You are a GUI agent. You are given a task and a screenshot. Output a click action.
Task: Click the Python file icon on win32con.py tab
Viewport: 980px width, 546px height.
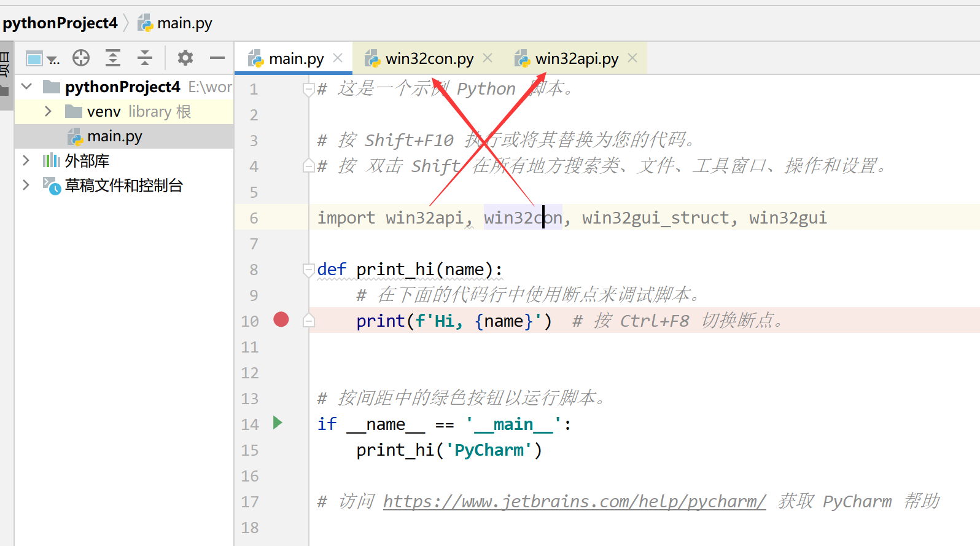372,59
